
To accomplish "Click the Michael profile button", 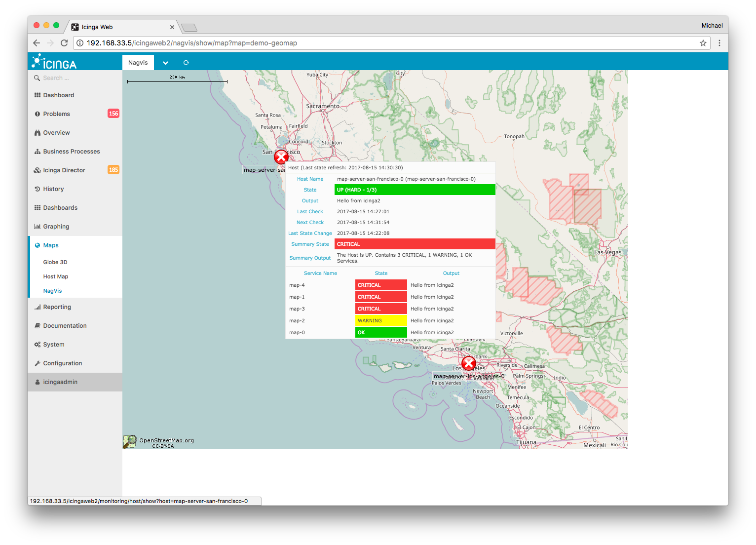I will [x=712, y=26].
